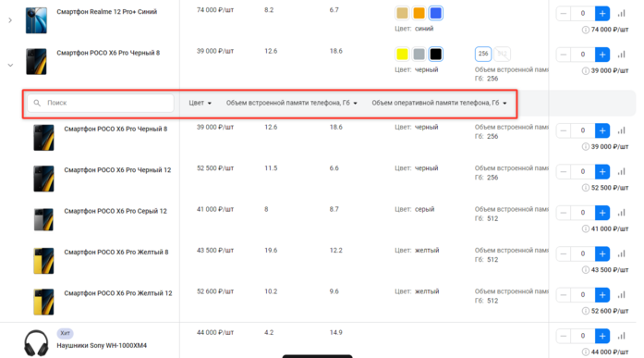644x358 pixels.
Task: Open chart icon for Sony WH-1000XM4
Action: point(622,336)
